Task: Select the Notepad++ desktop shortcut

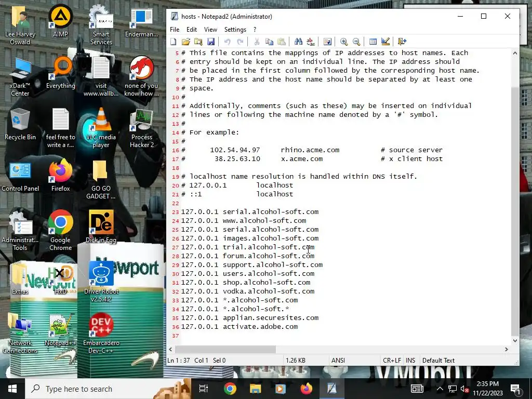Action: tap(60, 330)
